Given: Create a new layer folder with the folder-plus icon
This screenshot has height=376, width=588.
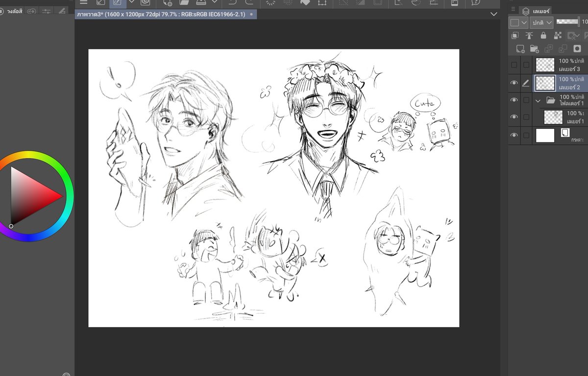Looking at the screenshot, I should click(534, 48).
